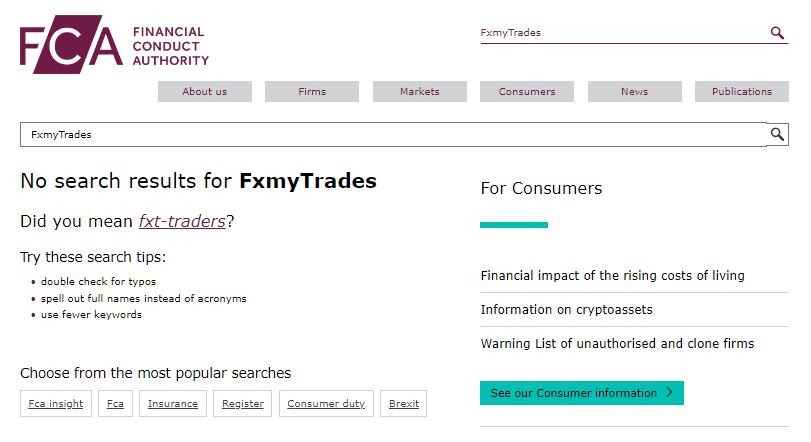811x442 pixels.
Task: Click the arrow on Consumer information button
Action: (669, 392)
